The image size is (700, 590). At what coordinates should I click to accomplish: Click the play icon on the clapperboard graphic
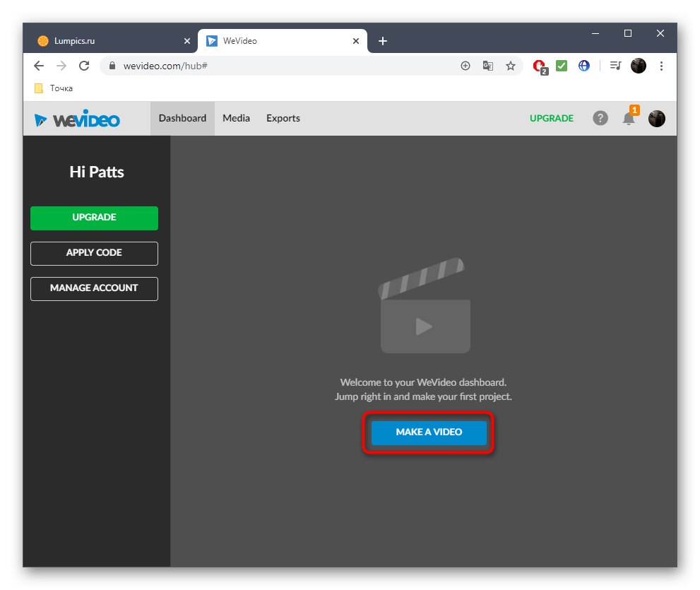point(425,326)
